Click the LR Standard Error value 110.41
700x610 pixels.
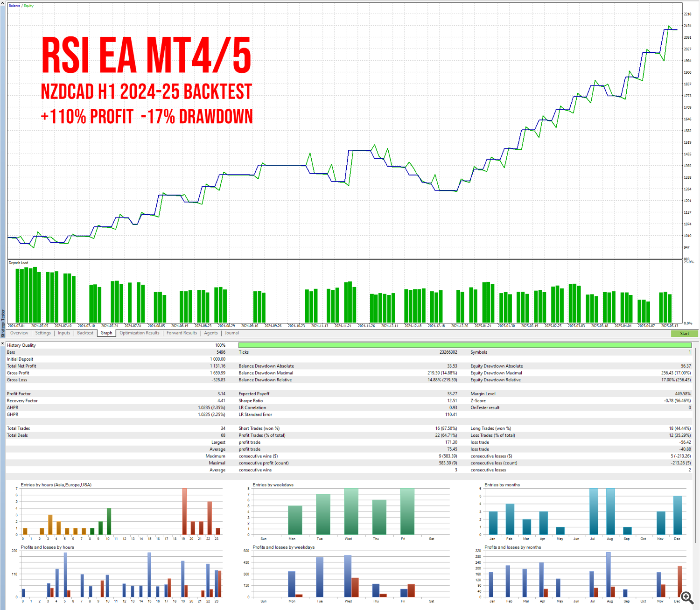coord(451,414)
